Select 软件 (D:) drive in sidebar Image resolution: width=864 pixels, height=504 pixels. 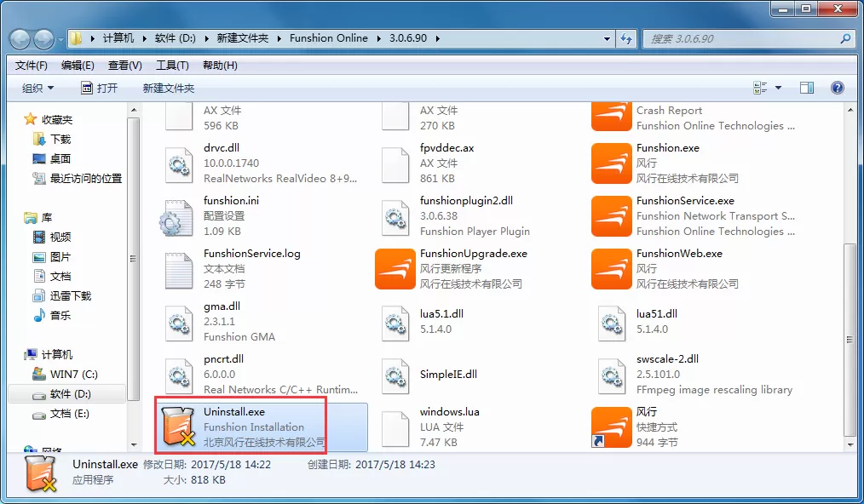(x=68, y=394)
